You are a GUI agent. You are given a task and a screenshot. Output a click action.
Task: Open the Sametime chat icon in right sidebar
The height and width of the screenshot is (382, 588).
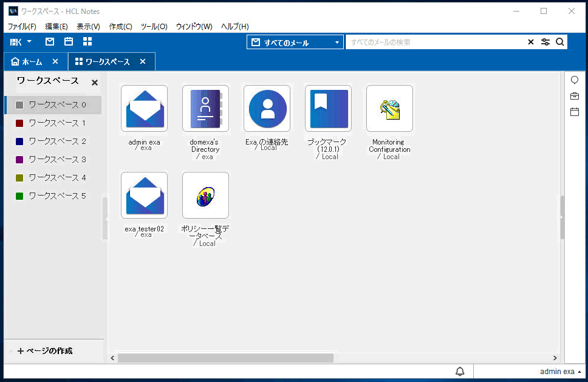point(575,80)
